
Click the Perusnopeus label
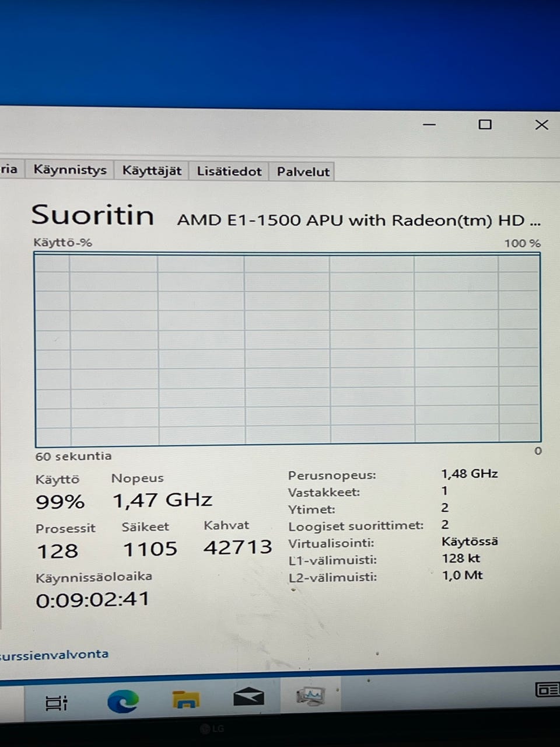(332, 475)
